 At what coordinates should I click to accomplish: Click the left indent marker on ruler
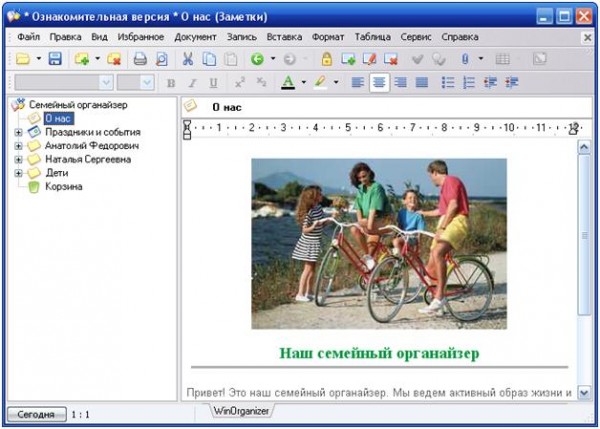click(187, 130)
